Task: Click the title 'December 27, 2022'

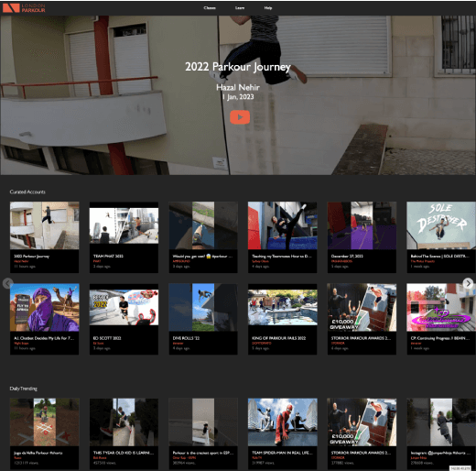Action: pyautogui.click(x=347, y=256)
